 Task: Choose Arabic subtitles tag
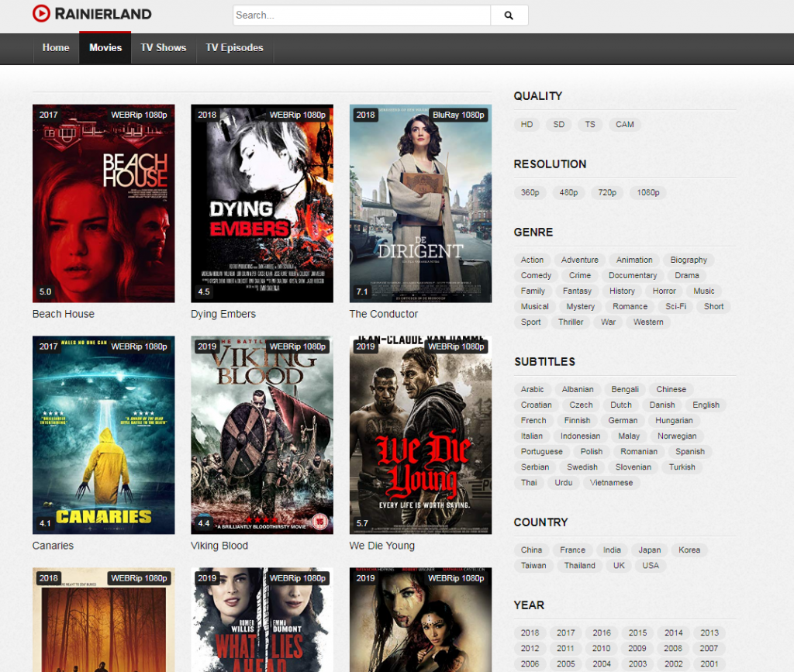coord(532,390)
